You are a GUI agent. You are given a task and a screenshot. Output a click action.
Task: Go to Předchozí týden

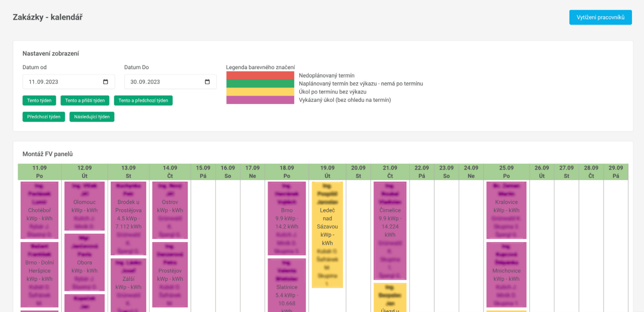pos(44,117)
